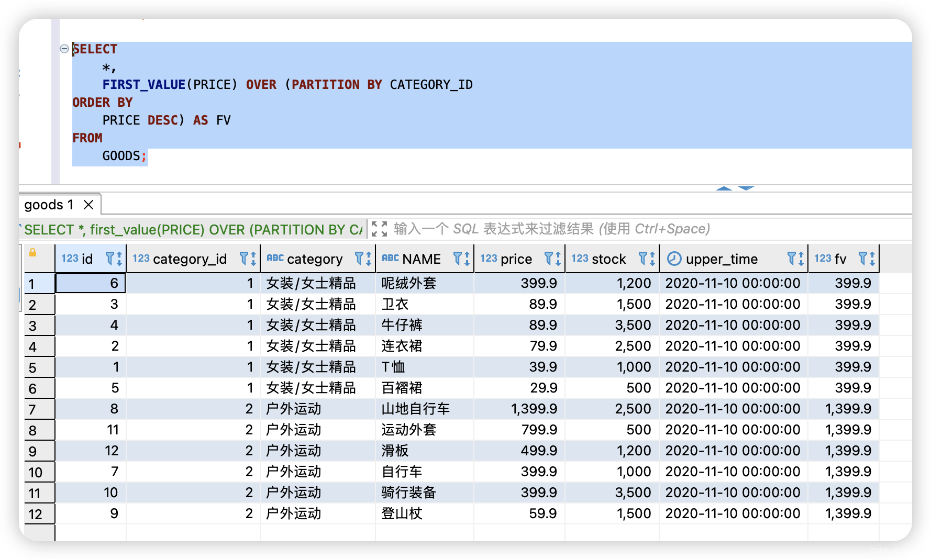Click the NAME cell 百褶裙
Viewport: 931px width, 560px height.
point(425,388)
